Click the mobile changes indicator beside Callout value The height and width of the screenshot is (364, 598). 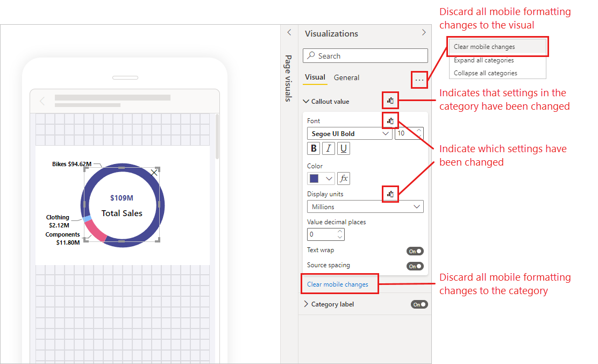pyautogui.click(x=390, y=101)
